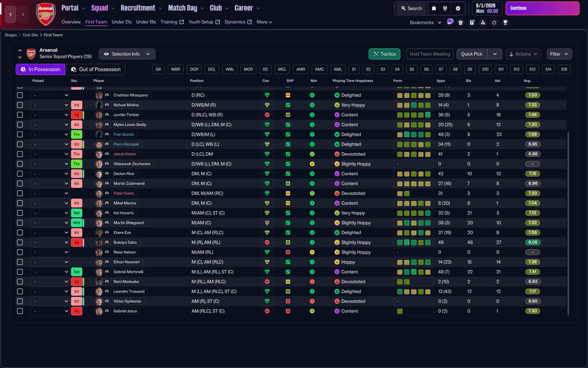
Task: Open the bookmark icon next to Search
Action: (434, 8)
